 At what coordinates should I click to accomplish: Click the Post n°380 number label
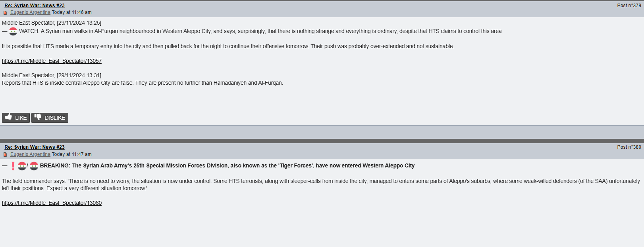pos(629,147)
